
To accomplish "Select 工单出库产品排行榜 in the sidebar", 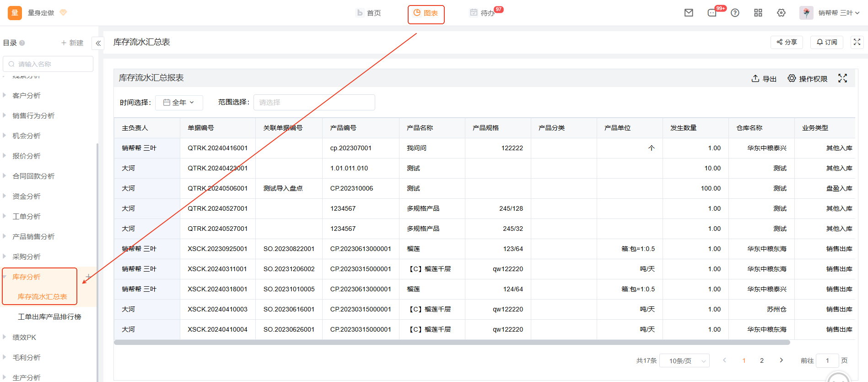I will (49, 317).
